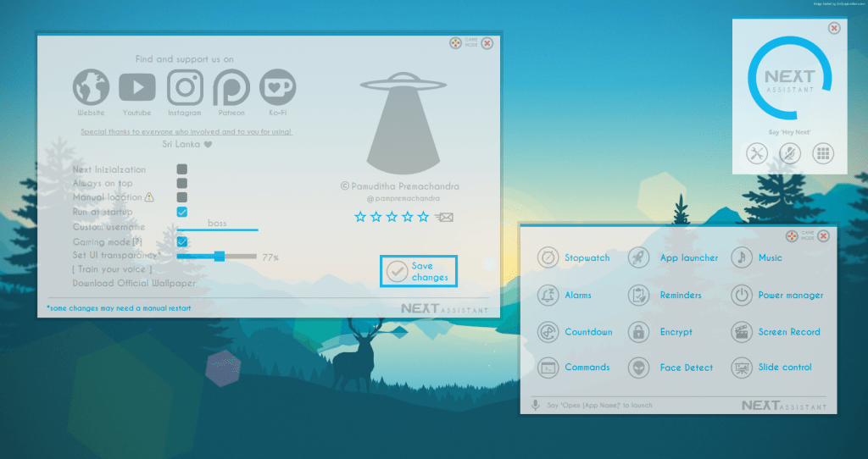Click the Custom username input field
This screenshot has width=868, height=459.
coord(217,224)
